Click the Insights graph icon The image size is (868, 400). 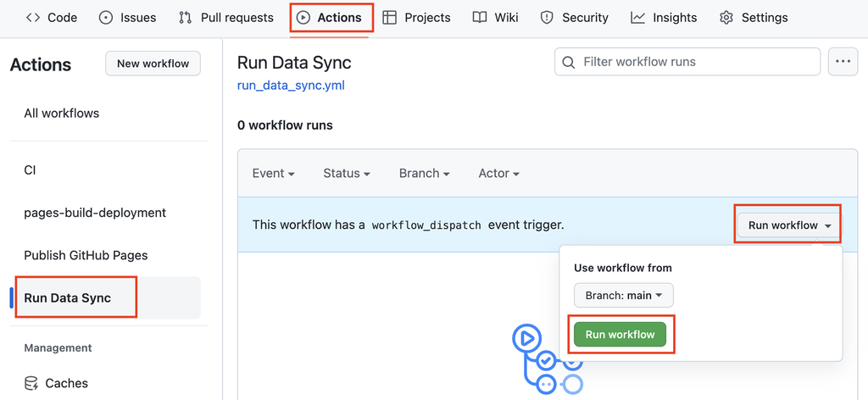pos(637,18)
